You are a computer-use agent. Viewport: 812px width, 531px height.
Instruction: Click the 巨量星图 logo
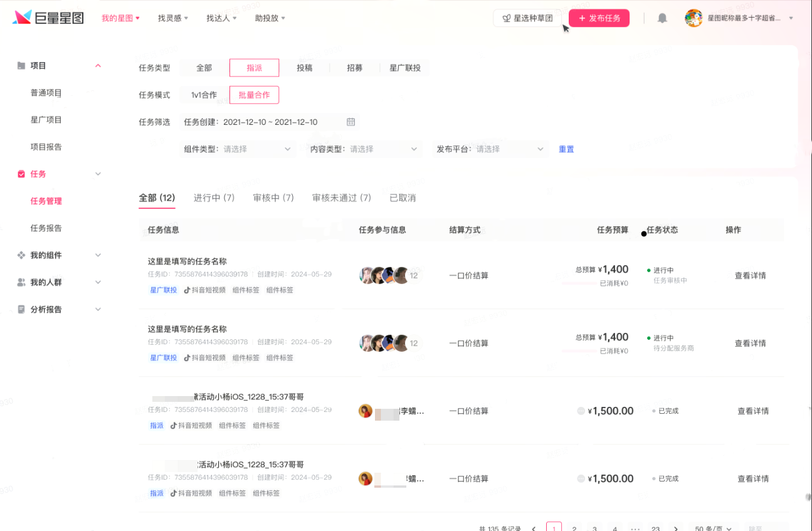(48, 18)
